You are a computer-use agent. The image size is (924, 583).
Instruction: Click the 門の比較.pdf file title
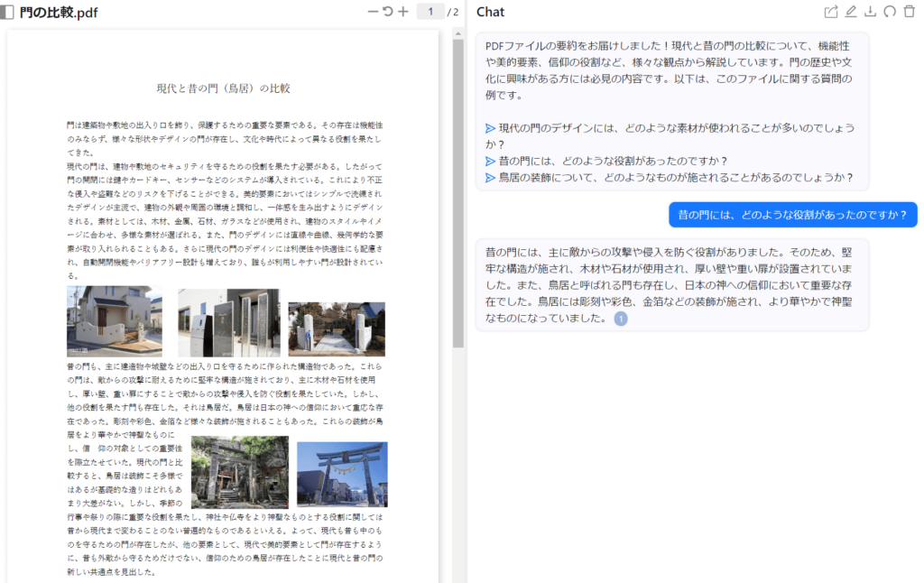tap(60, 12)
